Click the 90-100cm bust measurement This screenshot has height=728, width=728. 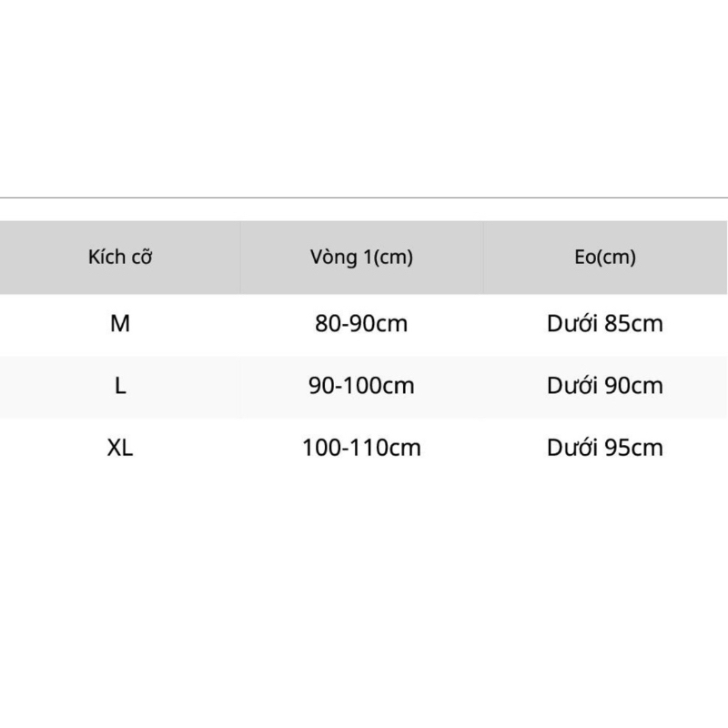point(361,386)
